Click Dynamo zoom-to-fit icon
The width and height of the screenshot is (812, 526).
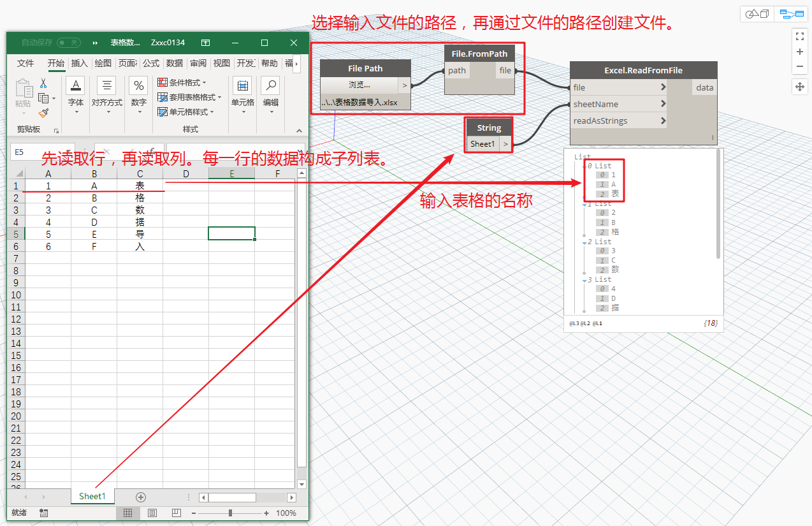pyautogui.click(x=800, y=36)
